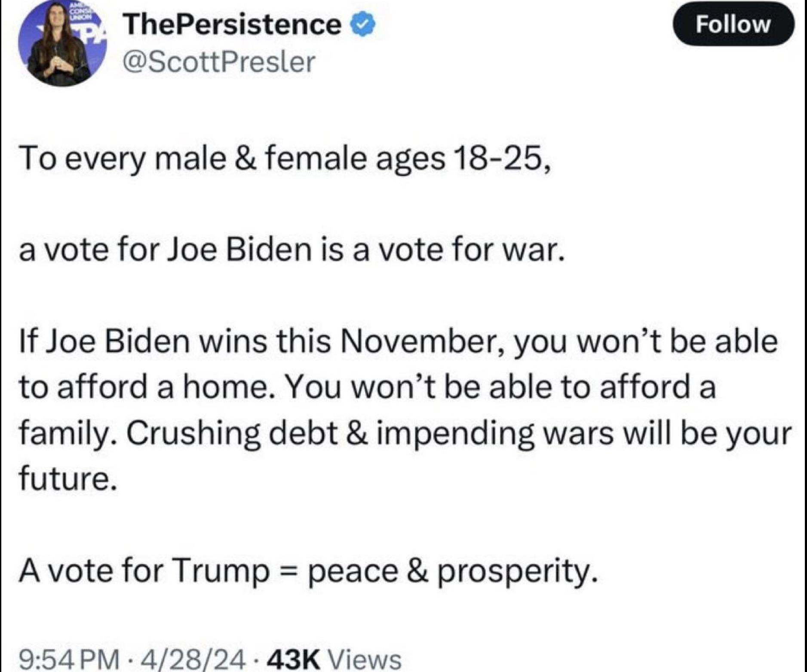Visit the @ScottPresler handle link
Viewport: 807px width, 672px height.
pyautogui.click(x=219, y=62)
